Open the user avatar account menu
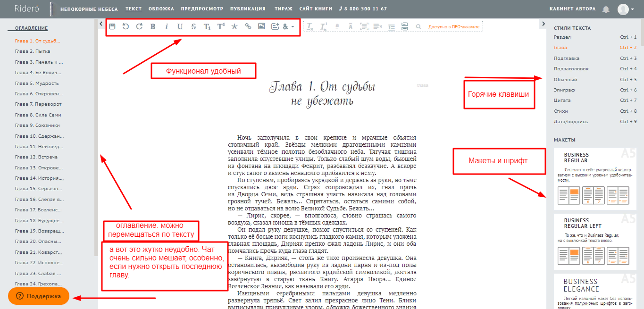Image resolution: width=644 pixels, height=309 pixels. [x=626, y=9]
